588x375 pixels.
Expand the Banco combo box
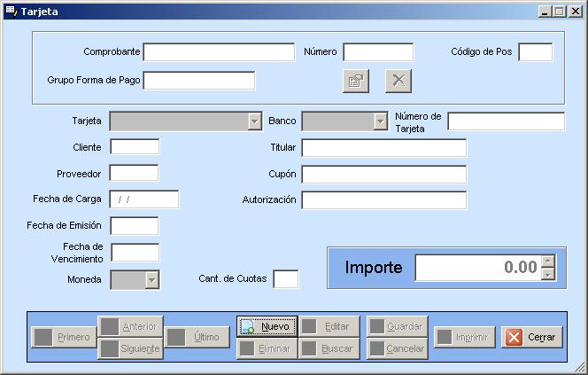coord(381,121)
